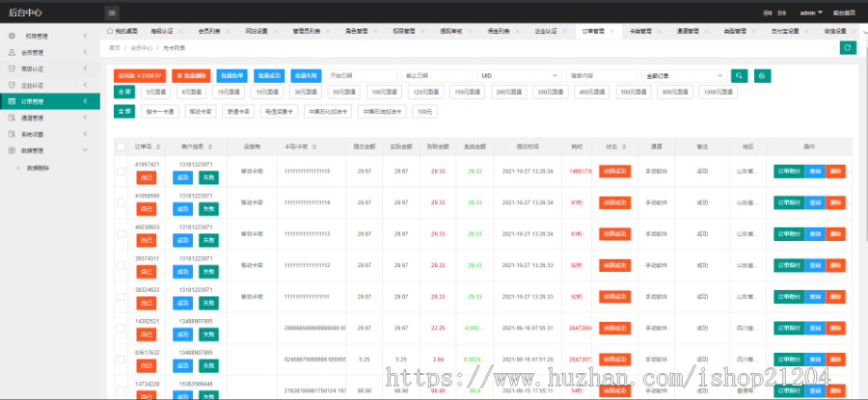The width and height of the screenshot is (868, 400).
Task: Check the box for order 40230933
Action: click(x=121, y=233)
